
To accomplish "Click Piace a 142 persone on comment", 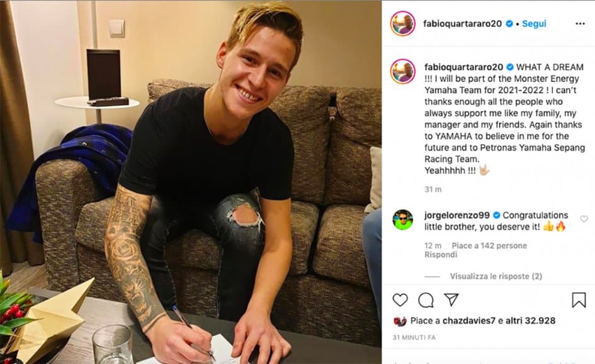I will (489, 246).
